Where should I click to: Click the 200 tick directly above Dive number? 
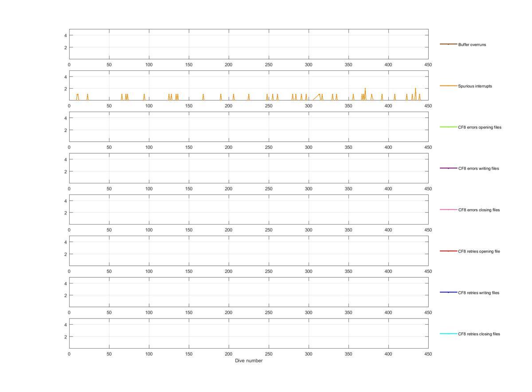click(x=229, y=354)
